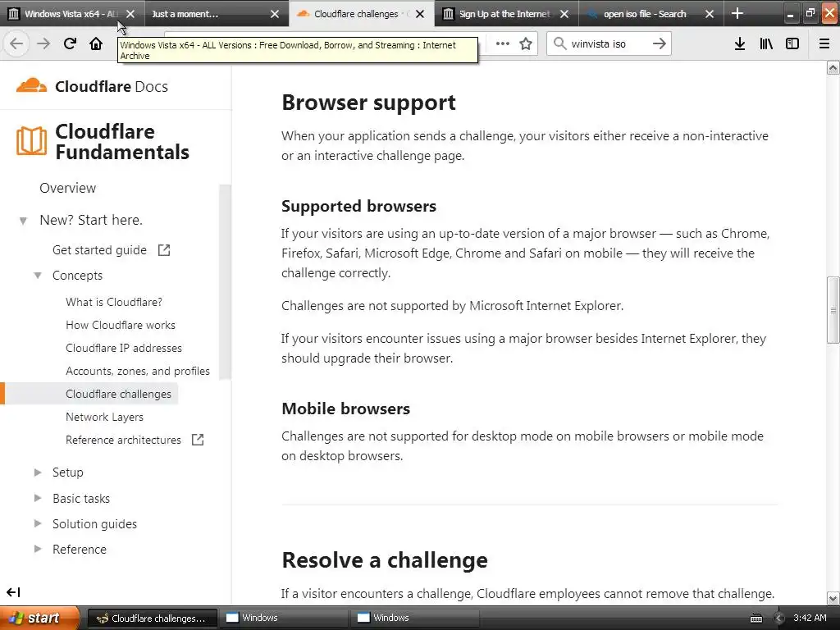840x630 pixels.
Task: Go forward one page
Action: pyautogui.click(x=43, y=43)
